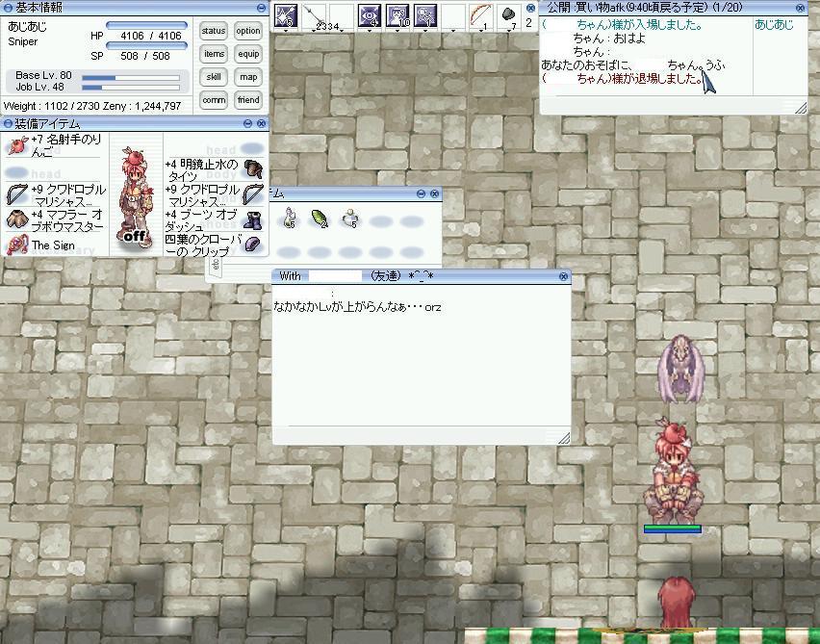Click the bow item in the hotbar

(x=480, y=15)
